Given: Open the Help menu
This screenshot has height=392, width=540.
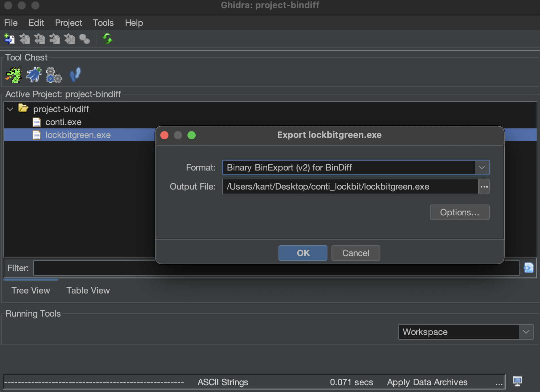Looking at the screenshot, I should pyautogui.click(x=134, y=23).
